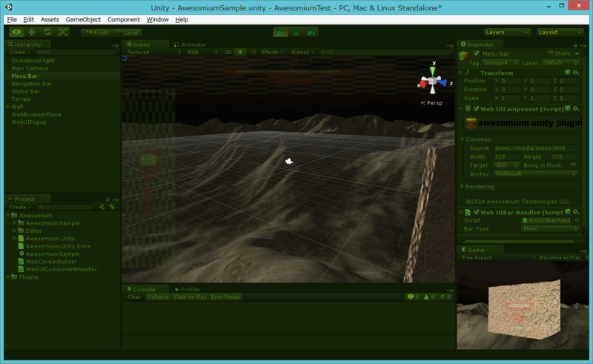
Task: Select the Scale tool in toolbar
Action: pos(63,32)
